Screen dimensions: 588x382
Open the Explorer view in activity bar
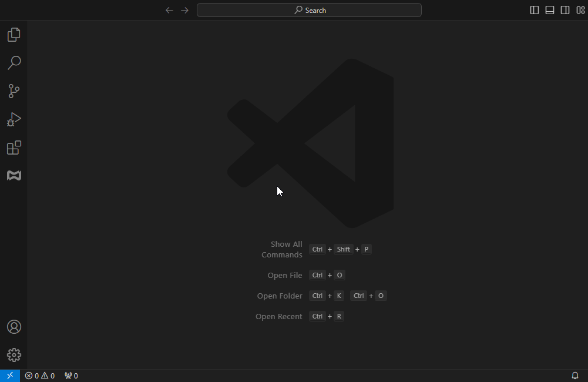click(14, 35)
